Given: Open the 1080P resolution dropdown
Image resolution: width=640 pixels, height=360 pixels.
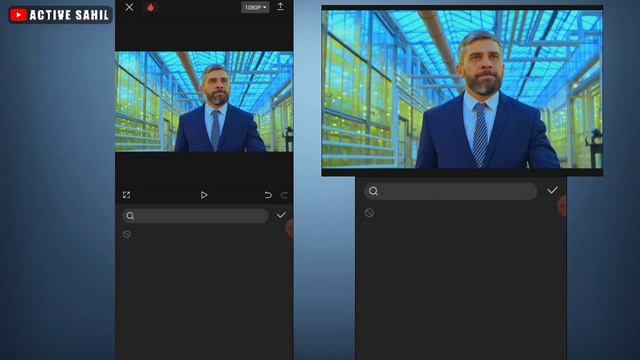Looking at the screenshot, I should [255, 7].
